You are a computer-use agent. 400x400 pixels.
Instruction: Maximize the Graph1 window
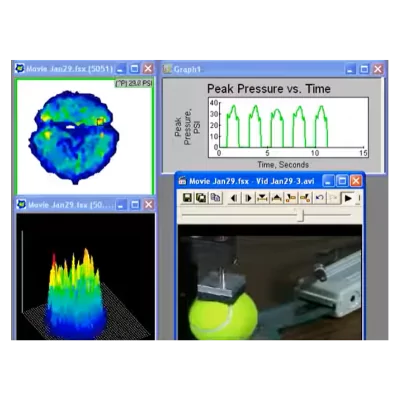364,69
